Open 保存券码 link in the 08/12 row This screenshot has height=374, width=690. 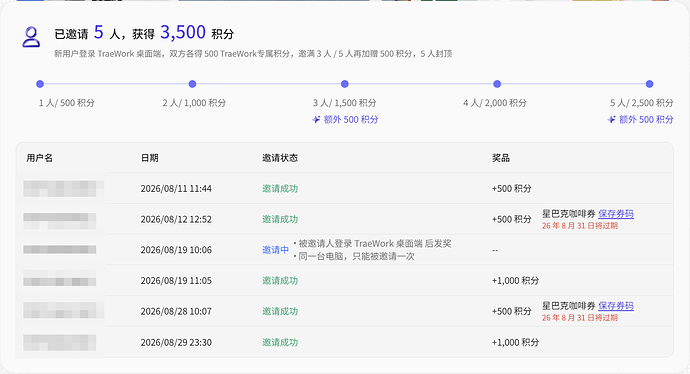tap(616, 214)
